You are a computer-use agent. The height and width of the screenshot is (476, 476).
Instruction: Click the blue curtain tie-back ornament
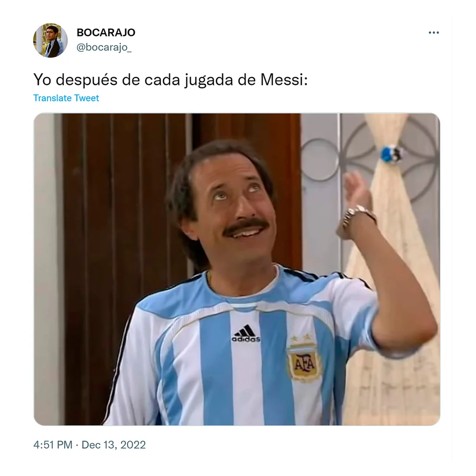click(x=392, y=154)
